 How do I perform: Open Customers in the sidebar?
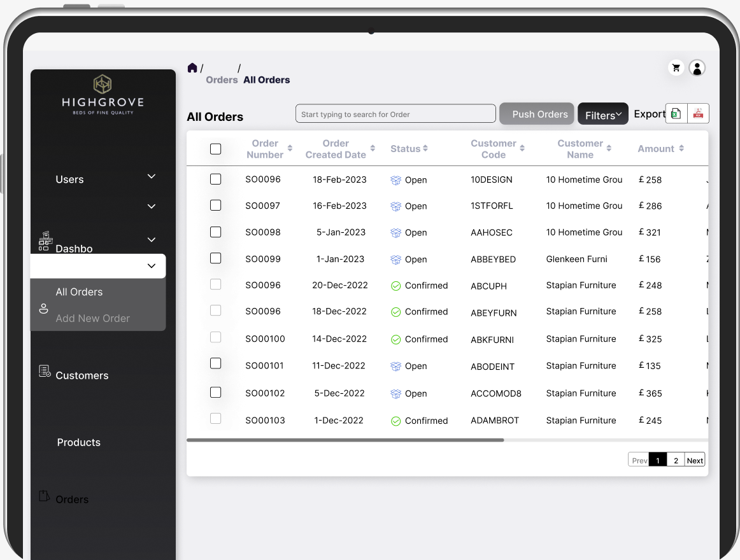pos(82,375)
